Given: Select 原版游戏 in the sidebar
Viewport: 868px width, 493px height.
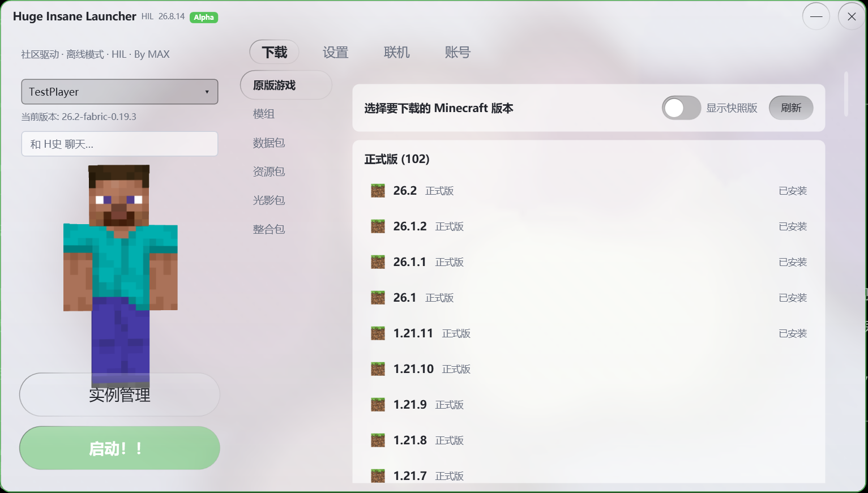Looking at the screenshot, I should click(286, 85).
